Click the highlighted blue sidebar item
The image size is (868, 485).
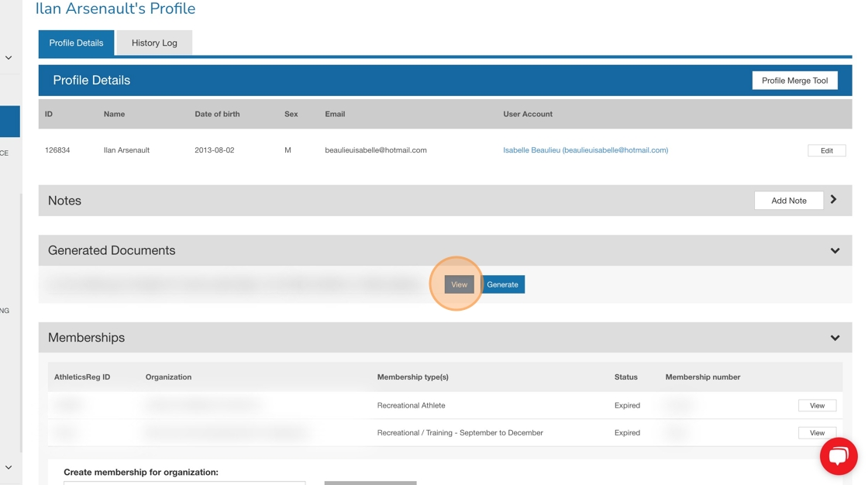tap(9, 122)
